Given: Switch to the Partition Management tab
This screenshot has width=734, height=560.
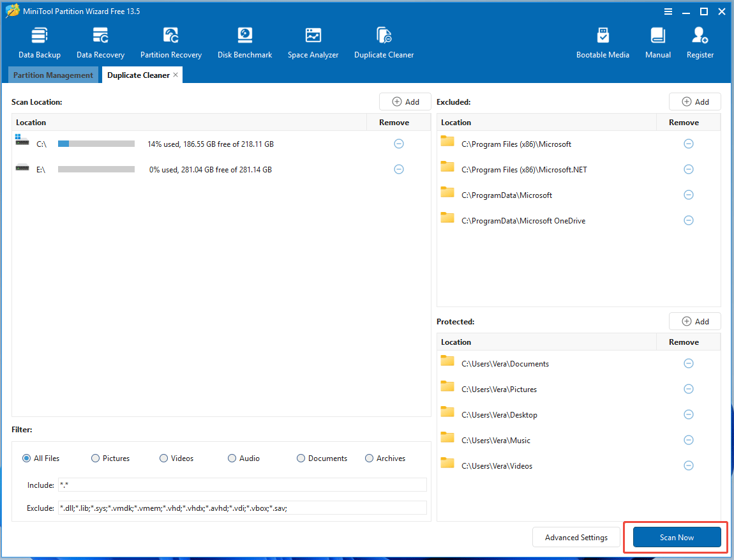Looking at the screenshot, I should pyautogui.click(x=53, y=75).
